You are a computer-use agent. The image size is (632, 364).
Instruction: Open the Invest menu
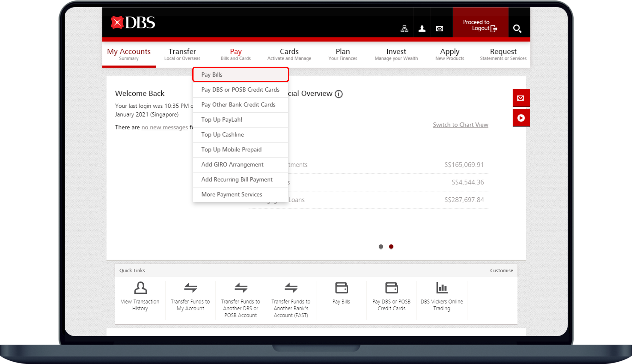pyautogui.click(x=396, y=54)
